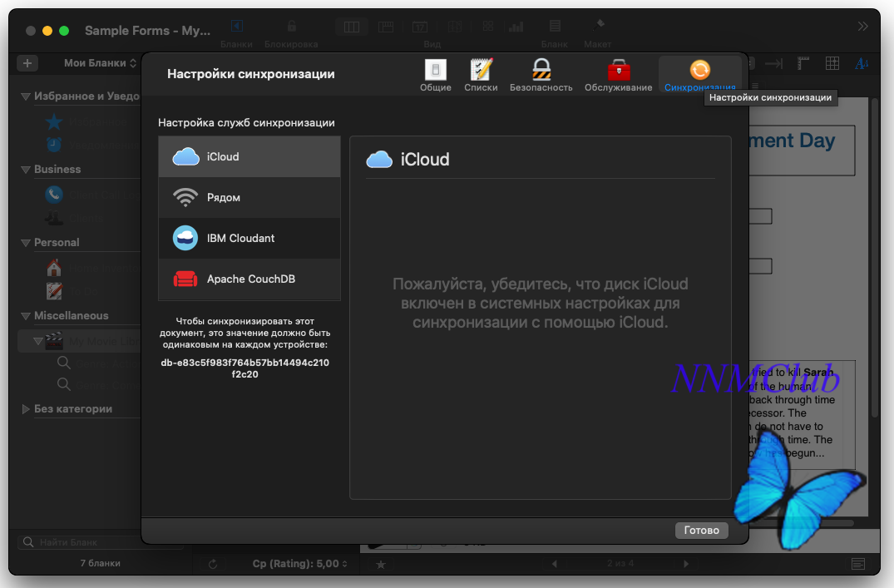894x588 pixels.
Task: Select the clapperboard movie library form
Action: coord(54,340)
